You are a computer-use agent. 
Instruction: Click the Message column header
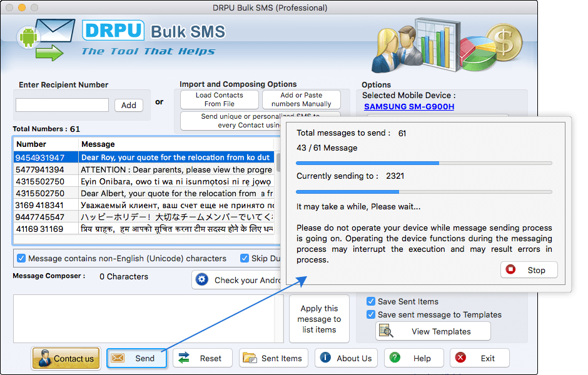(176, 144)
